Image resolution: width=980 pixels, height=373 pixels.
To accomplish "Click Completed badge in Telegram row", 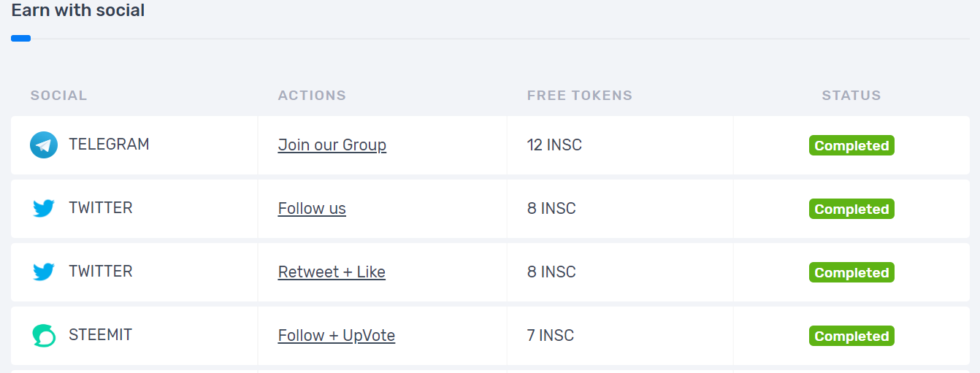I will pos(851,145).
